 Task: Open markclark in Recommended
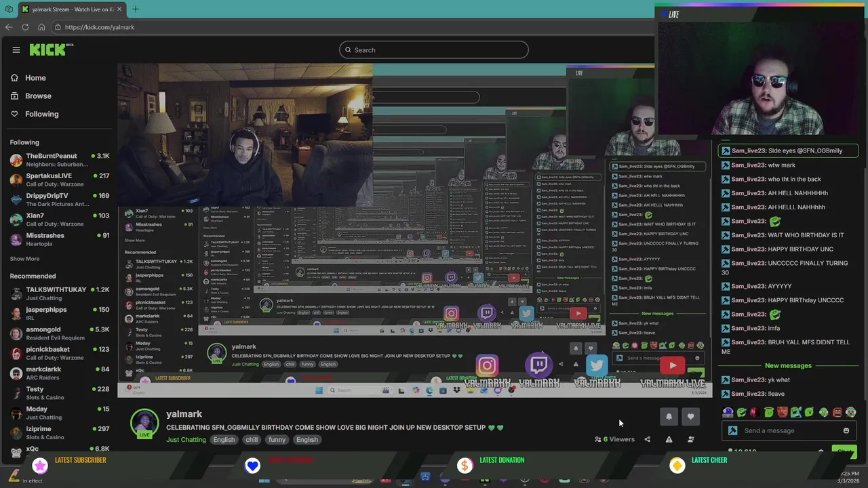(x=60, y=373)
